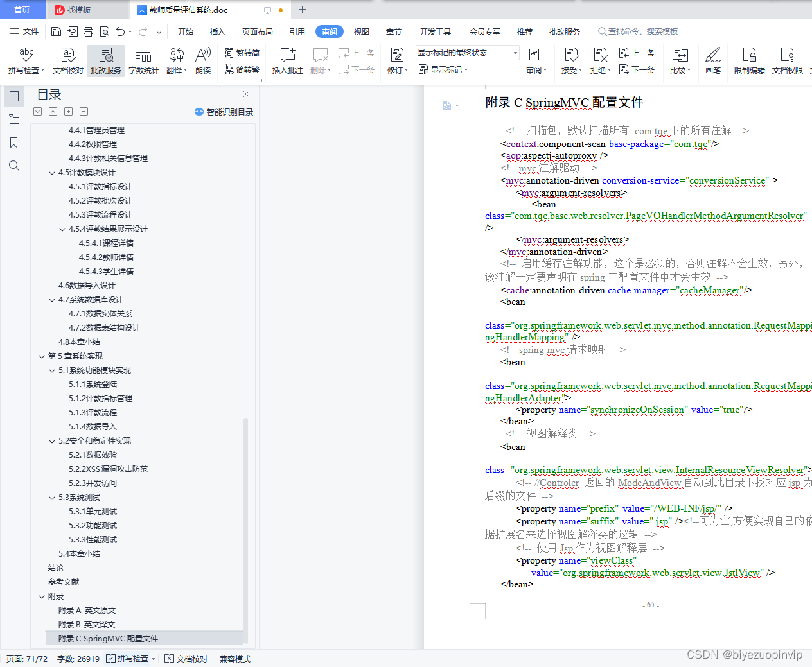812x667 pixels.
Task: Open the 字数统计 word count tool
Action: click(x=143, y=61)
